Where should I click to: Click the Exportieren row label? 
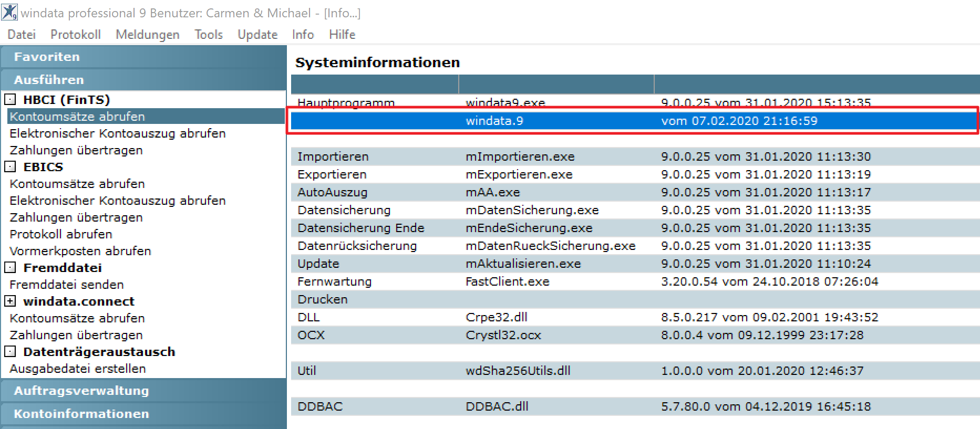[332, 174]
